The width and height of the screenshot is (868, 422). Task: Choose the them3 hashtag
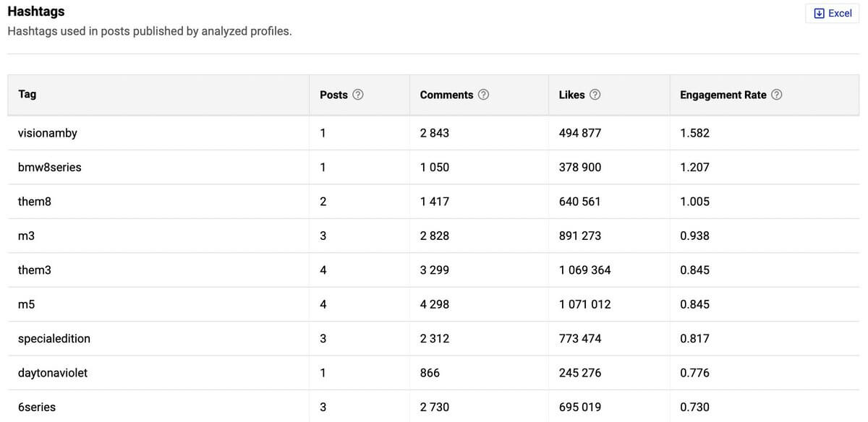click(35, 270)
